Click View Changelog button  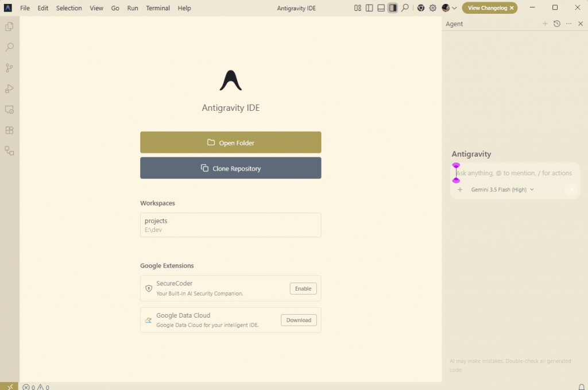pos(487,8)
